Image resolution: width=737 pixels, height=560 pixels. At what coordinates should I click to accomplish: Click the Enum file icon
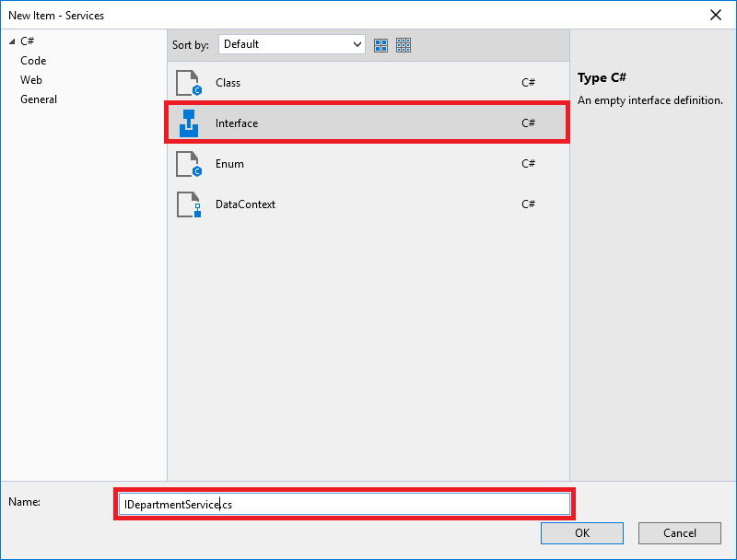[188, 164]
